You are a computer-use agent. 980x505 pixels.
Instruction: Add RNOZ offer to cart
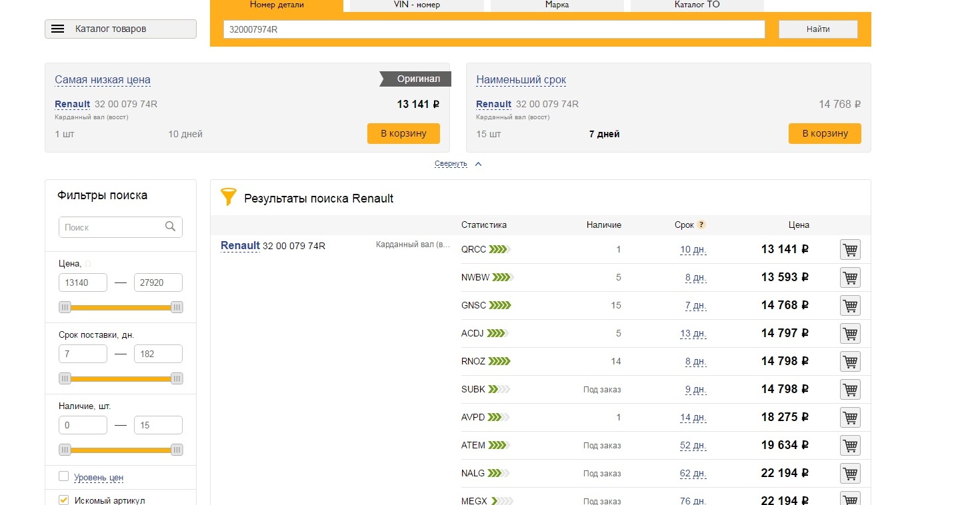tap(850, 362)
